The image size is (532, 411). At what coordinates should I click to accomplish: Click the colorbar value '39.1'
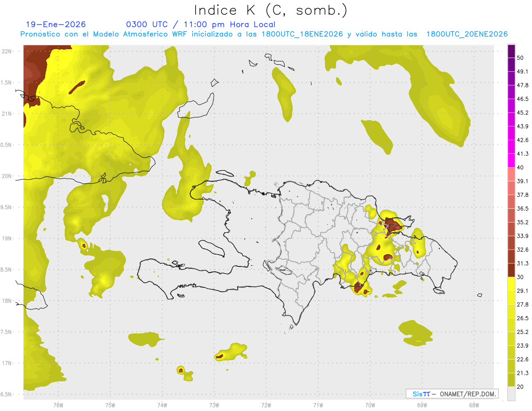(523, 181)
